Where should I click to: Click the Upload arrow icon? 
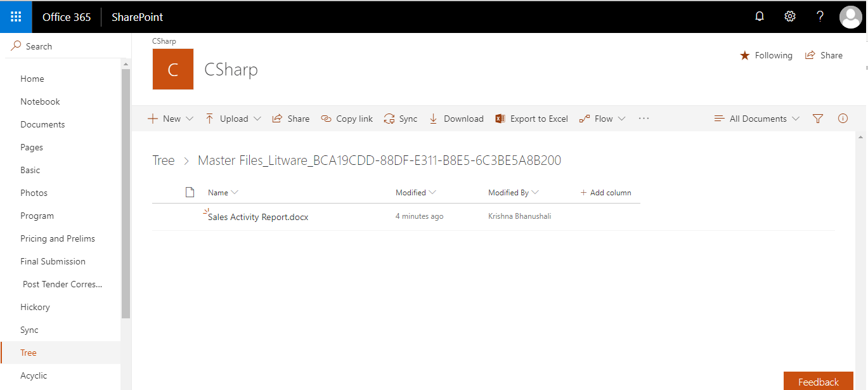pos(210,119)
